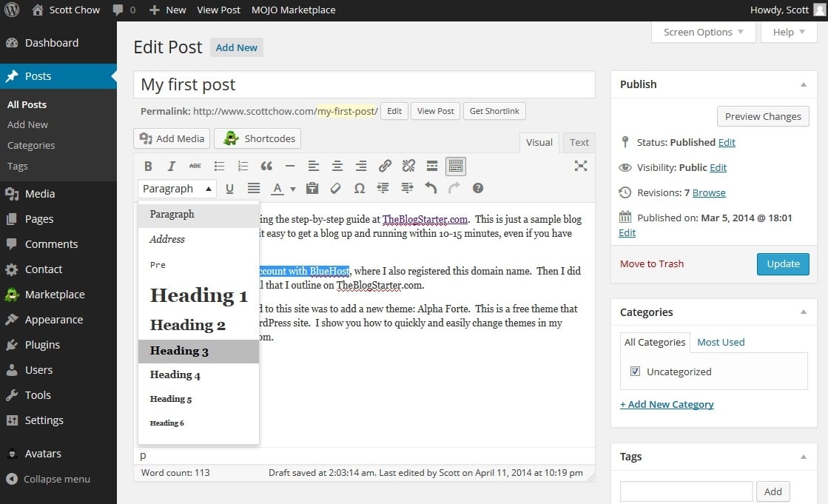Open Add New Category link
Screen dimensions: 828x504
coord(667,404)
